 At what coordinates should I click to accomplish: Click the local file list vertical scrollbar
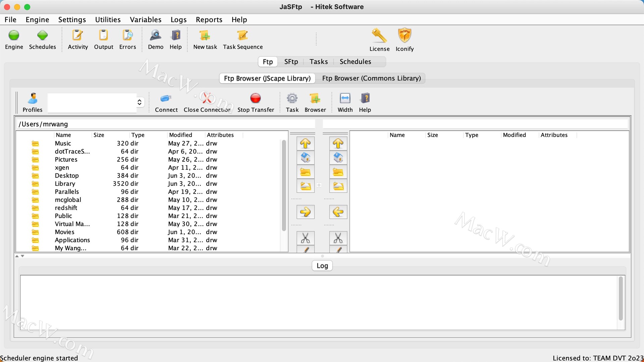coord(284,186)
